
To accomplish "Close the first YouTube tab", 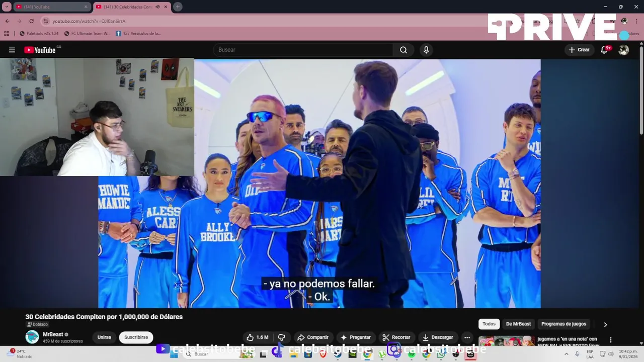I will 86,7.
